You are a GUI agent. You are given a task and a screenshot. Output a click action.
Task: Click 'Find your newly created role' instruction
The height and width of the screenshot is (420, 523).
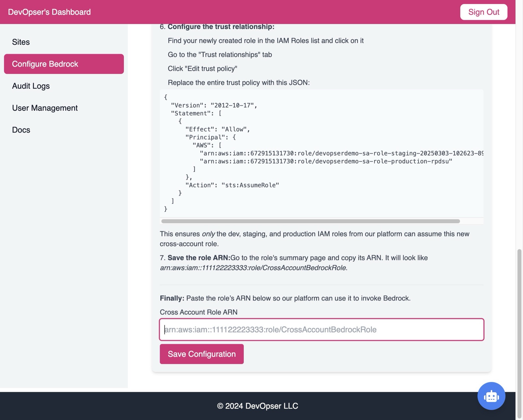[266, 41]
